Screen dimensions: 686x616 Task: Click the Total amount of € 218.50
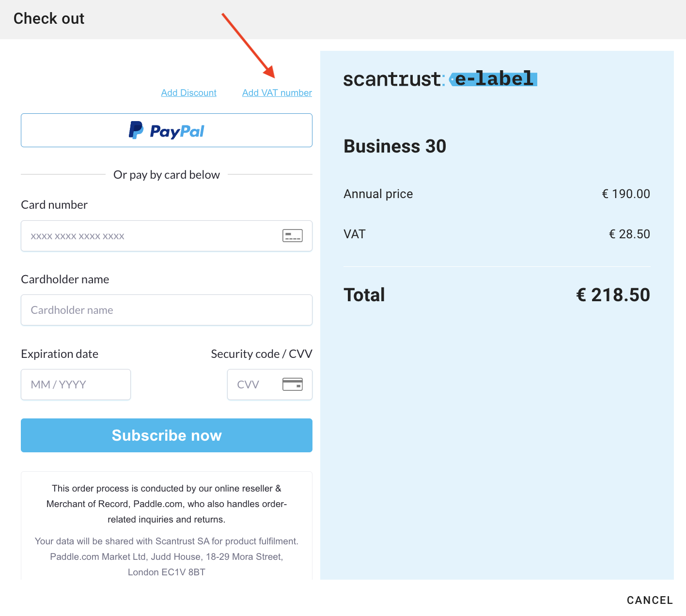(x=613, y=294)
